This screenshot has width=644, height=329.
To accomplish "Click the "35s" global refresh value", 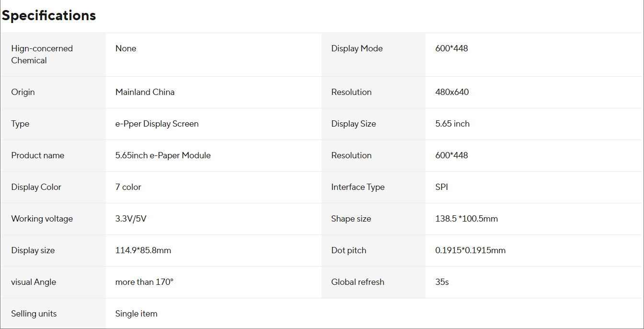I will 442,282.
